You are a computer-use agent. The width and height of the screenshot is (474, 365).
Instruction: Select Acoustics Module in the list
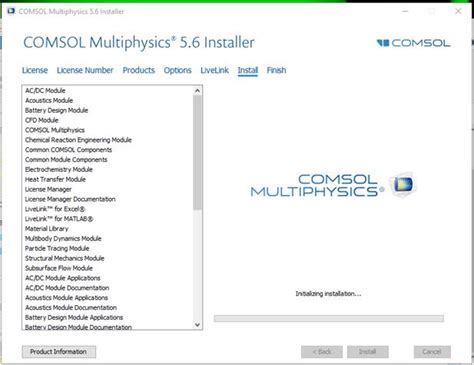tap(49, 100)
